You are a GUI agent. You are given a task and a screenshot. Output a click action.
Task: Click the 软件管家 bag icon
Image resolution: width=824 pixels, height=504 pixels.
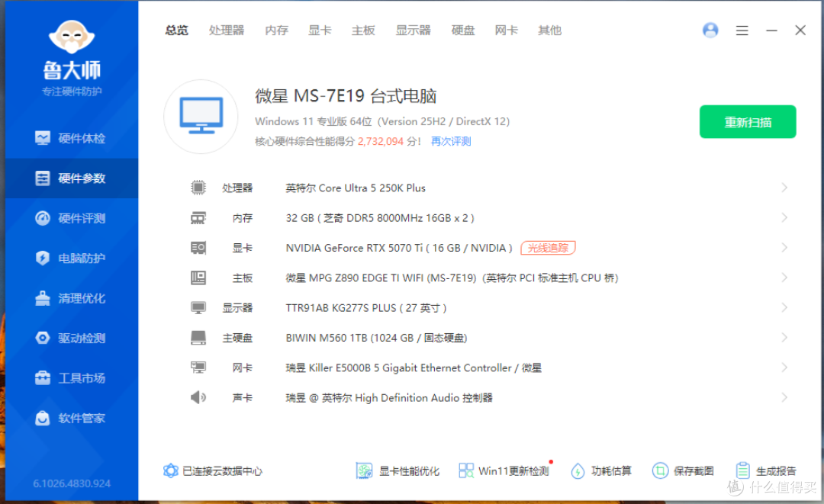(43, 418)
